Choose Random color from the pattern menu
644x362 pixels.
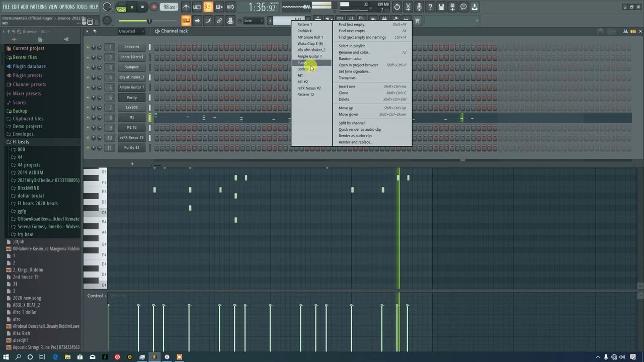point(350,59)
